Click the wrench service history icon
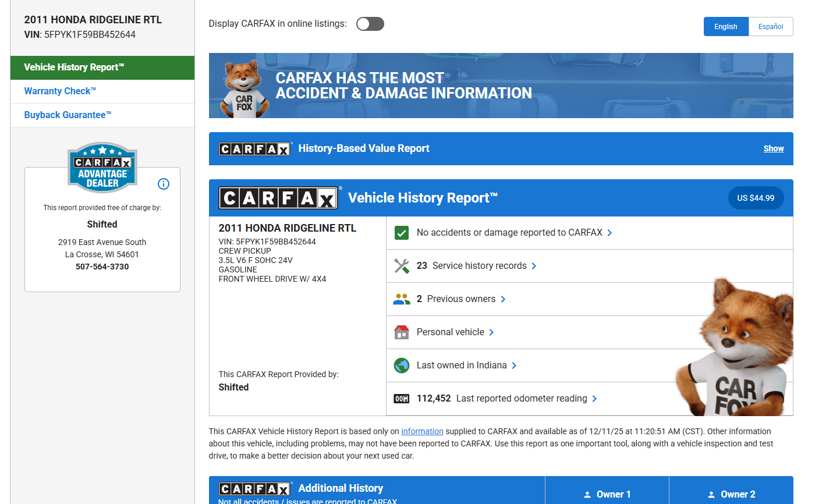Viewport: 840px width, 504px height. 402,266
